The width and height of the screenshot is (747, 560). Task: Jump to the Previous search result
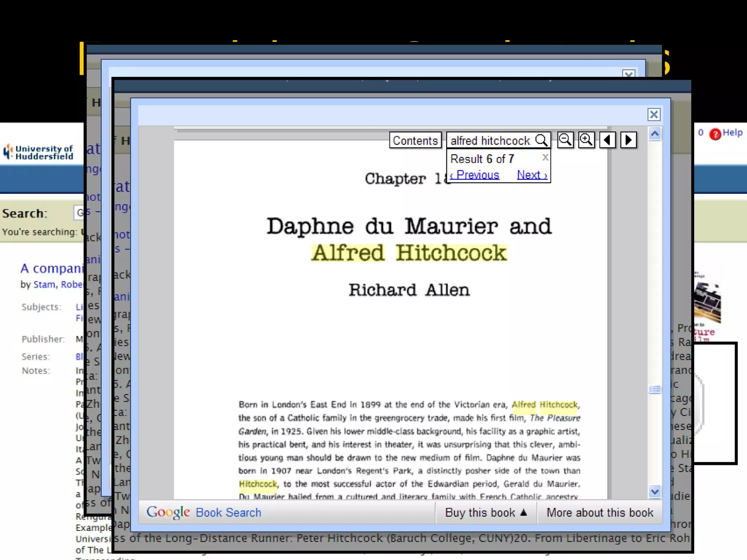click(x=475, y=175)
